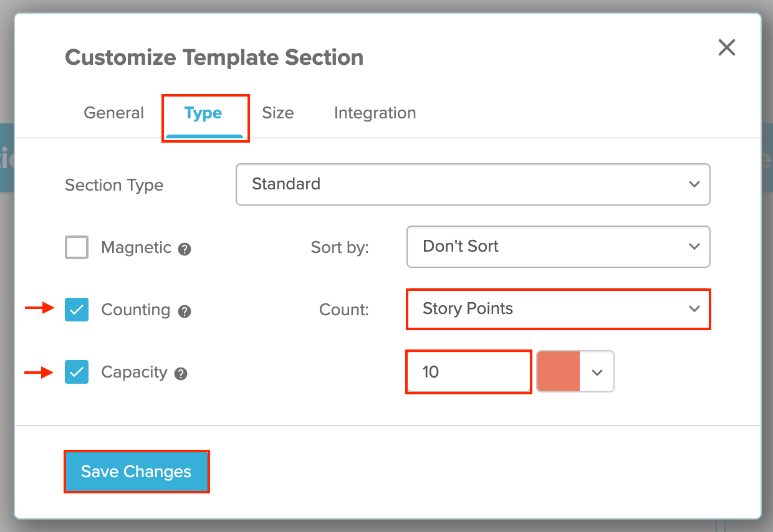Close the Customize Template Section dialog
Viewport: 773px width, 532px height.
[x=727, y=47]
